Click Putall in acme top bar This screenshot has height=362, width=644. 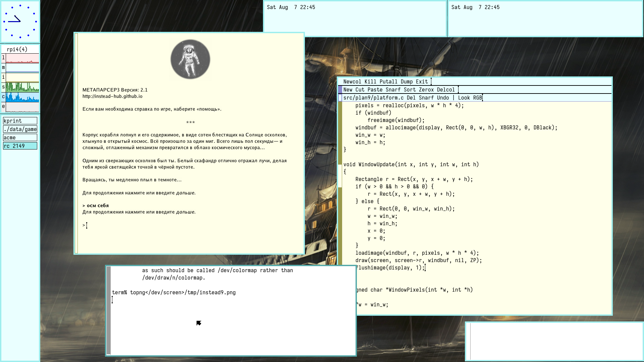(388, 81)
